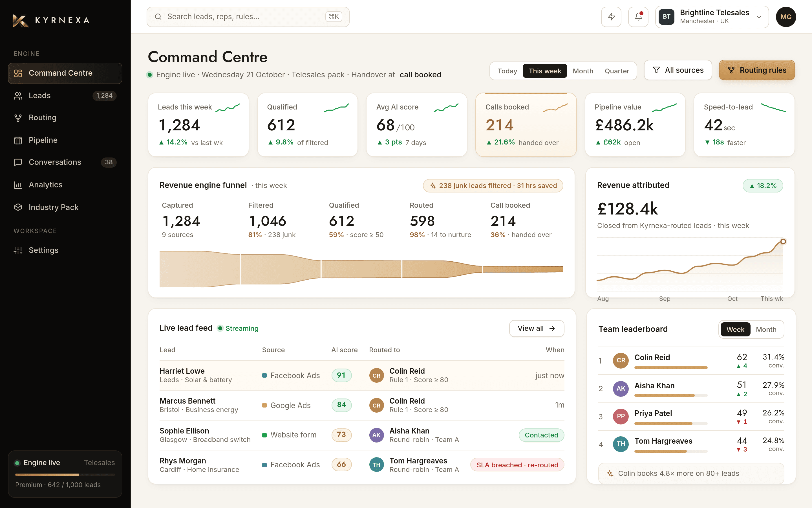This screenshot has width=812, height=508.
Task: Open Command Centre in the sidebar
Action: coord(65,73)
